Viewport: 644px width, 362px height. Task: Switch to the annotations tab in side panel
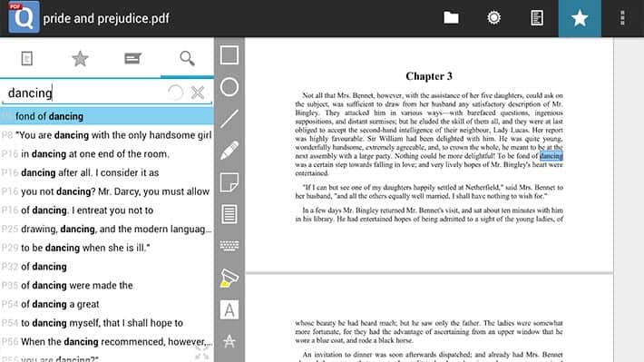click(x=132, y=58)
